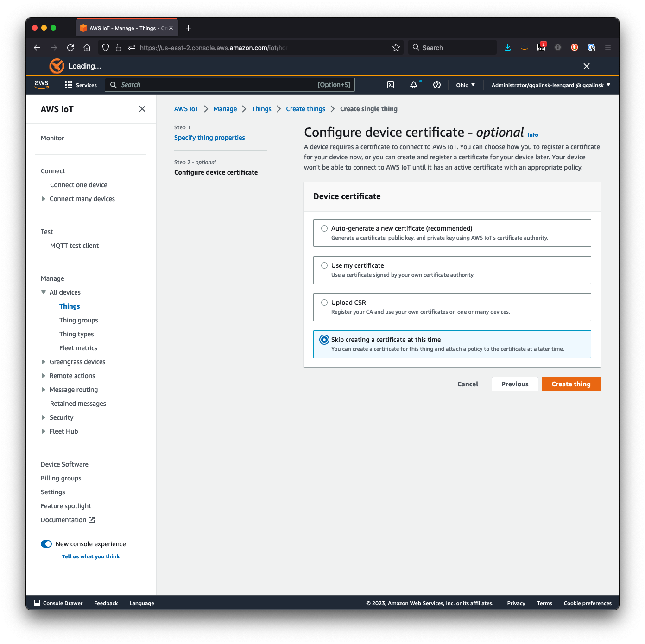645x644 pixels.
Task: Open Fleet metrics in sidebar
Action: (x=78, y=348)
